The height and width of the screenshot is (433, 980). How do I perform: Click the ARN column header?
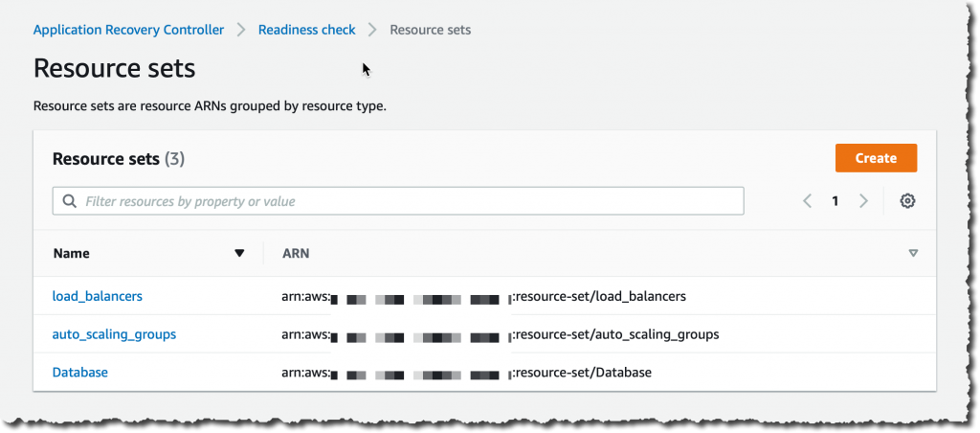pos(296,254)
